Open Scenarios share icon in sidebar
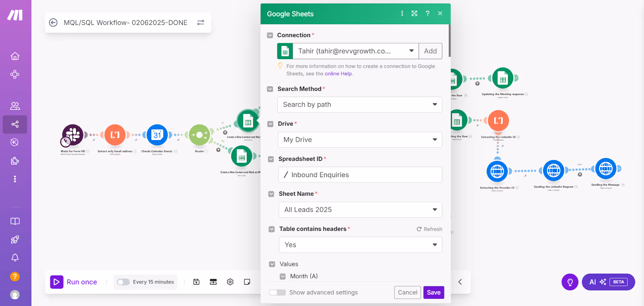The height and width of the screenshot is (306, 644). point(15,124)
